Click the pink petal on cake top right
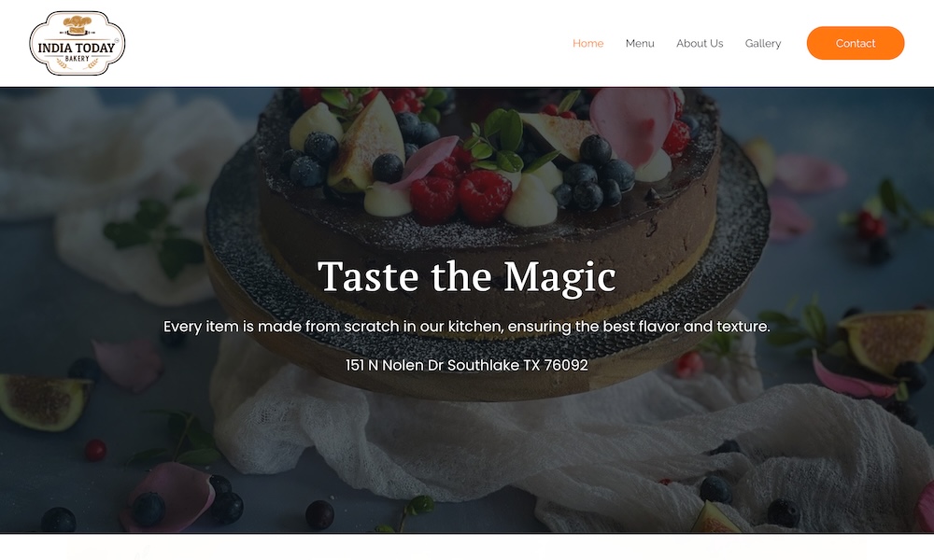The width and height of the screenshot is (934, 560). (x=633, y=126)
